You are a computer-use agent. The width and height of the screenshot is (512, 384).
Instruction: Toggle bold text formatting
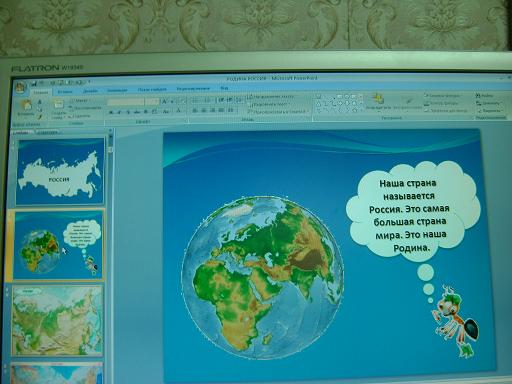point(111,112)
